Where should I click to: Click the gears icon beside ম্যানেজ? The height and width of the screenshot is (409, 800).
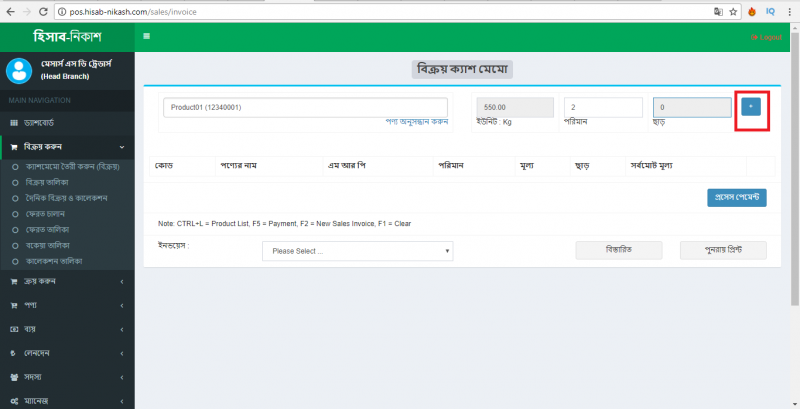pos(14,401)
